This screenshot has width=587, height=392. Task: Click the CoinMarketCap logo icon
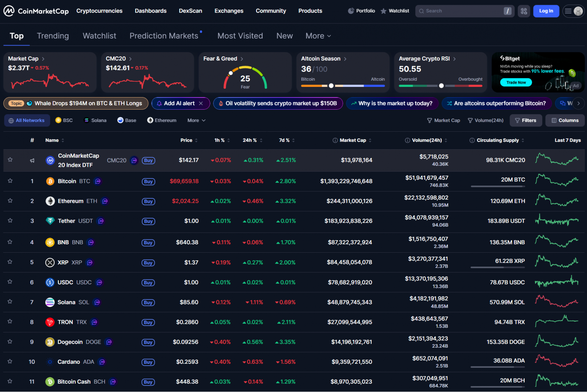[x=9, y=11]
